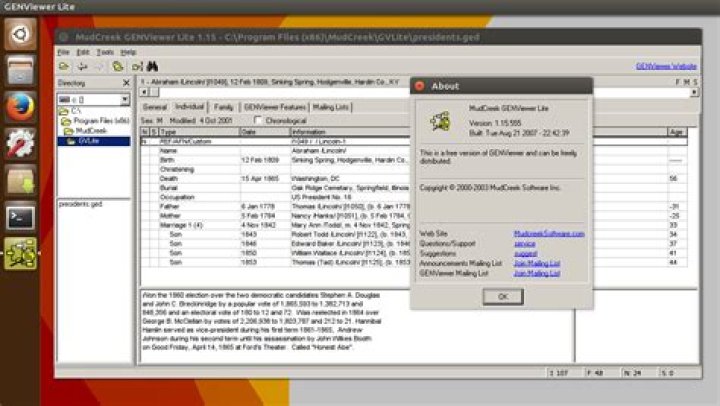Click OK in the About dialog

pyautogui.click(x=503, y=297)
